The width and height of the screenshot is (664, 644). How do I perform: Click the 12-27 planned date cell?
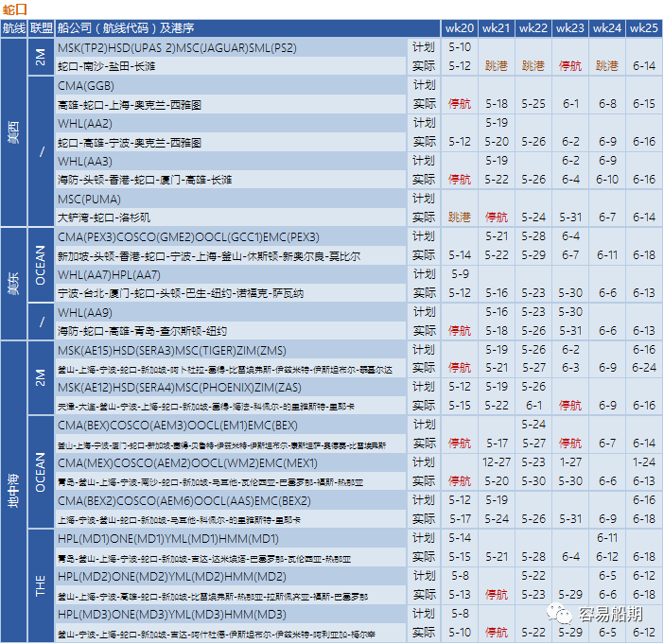(497, 461)
